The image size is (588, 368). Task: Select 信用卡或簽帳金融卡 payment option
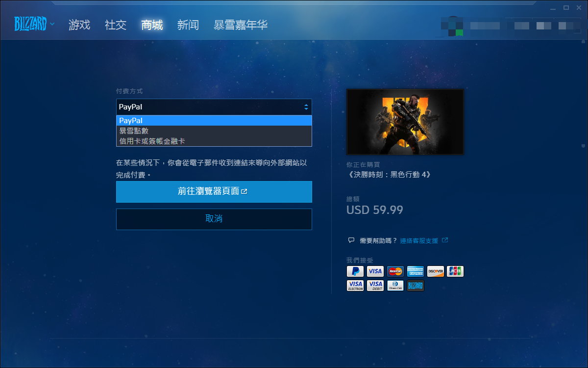(214, 141)
